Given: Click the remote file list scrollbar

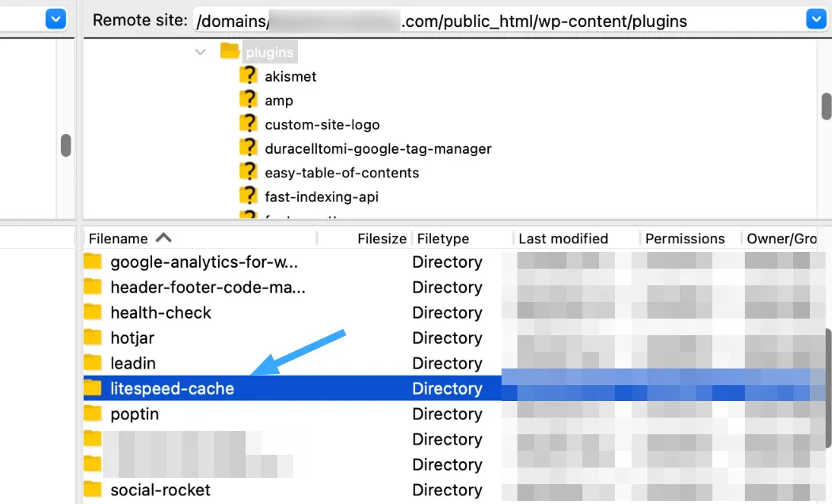Looking at the screenshot, I should click(x=828, y=388).
